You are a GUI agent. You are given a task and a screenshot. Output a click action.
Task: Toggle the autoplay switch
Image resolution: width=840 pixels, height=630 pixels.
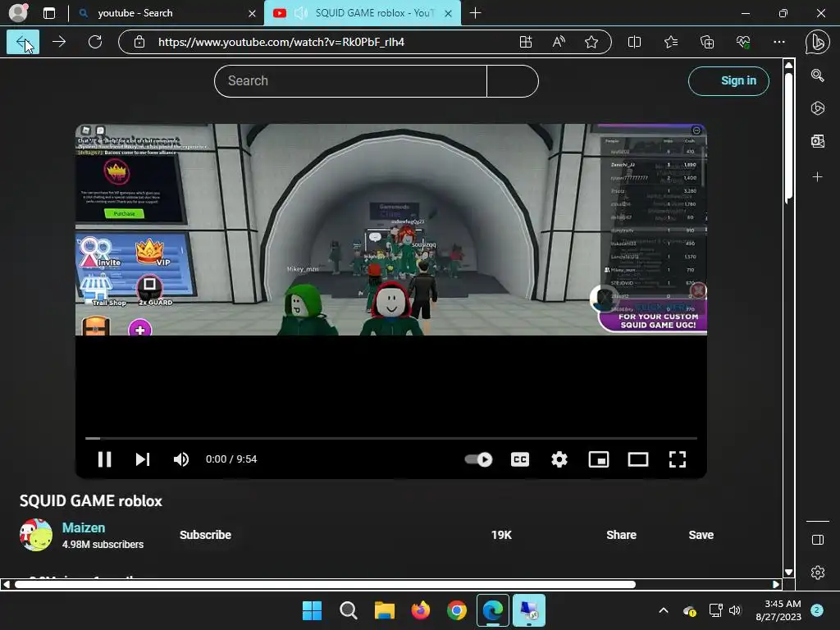tap(478, 459)
